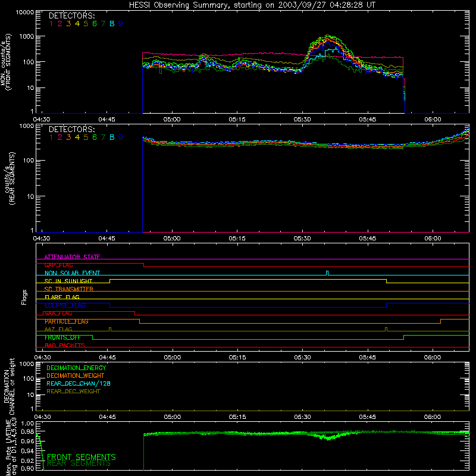
Task: Click the DECIMATION_ENERGY legend entry
Action: click(76, 368)
